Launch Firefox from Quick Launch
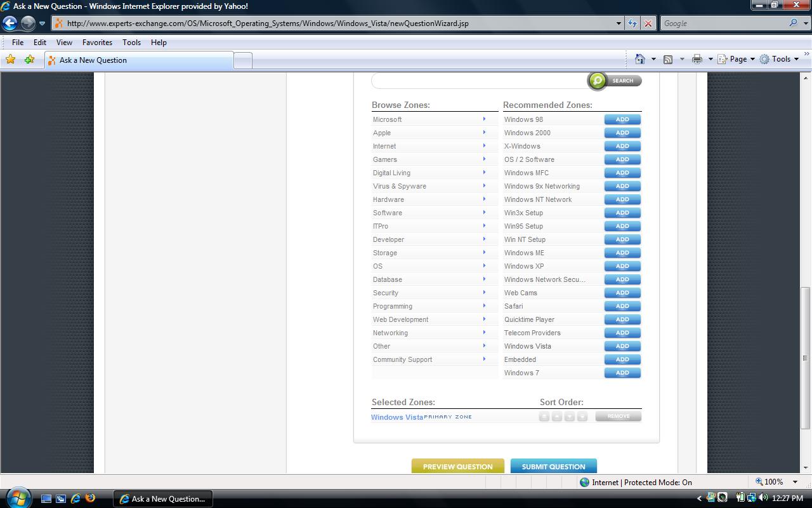Viewport: 812px width, 508px height. [x=90, y=498]
